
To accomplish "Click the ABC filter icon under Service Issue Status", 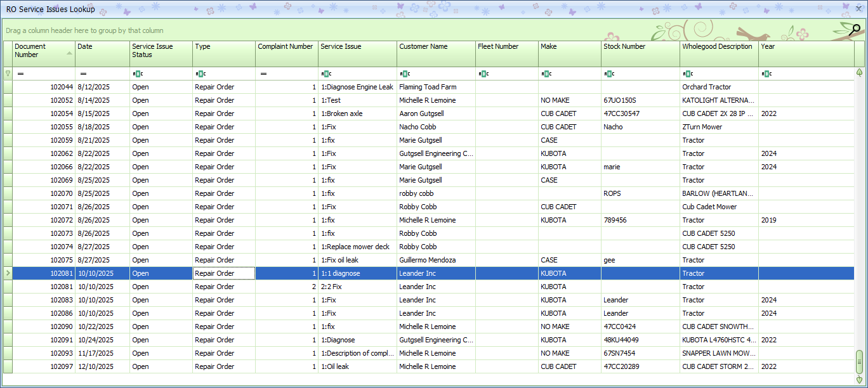I will (136, 74).
